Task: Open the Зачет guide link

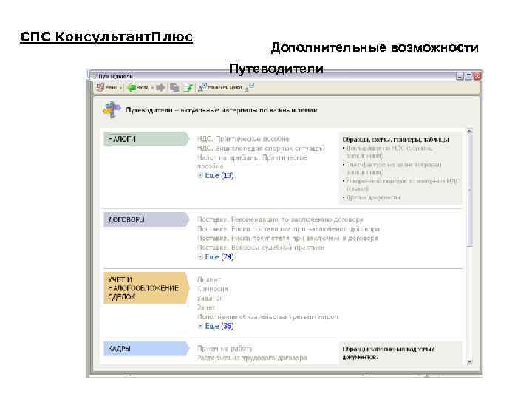Action: [206, 307]
